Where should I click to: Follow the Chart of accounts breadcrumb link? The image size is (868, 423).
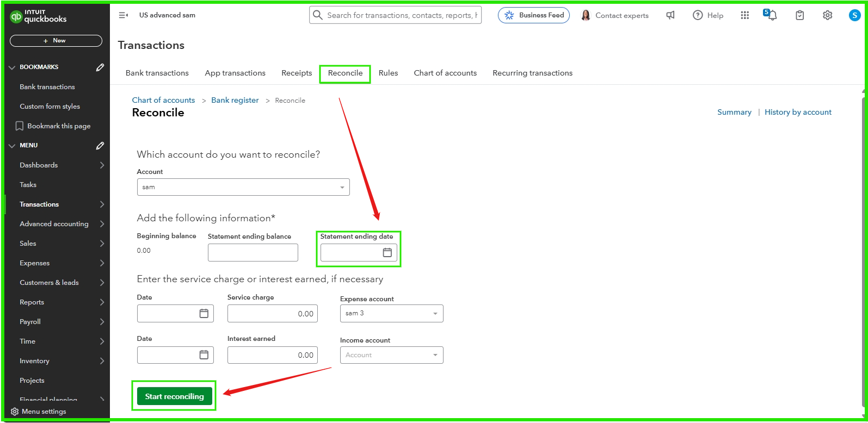click(x=163, y=100)
